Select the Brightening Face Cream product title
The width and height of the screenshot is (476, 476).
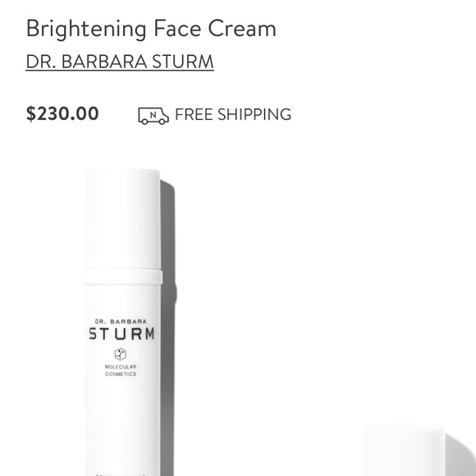pyautogui.click(x=151, y=29)
